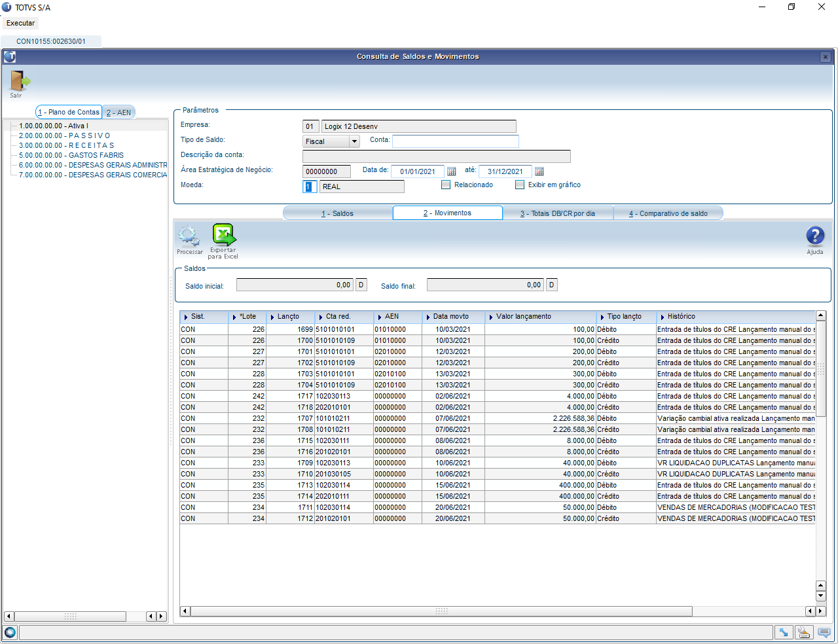Sort the table by Cta red. column arrow
The image size is (838, 644).
(x=321, y=317)
